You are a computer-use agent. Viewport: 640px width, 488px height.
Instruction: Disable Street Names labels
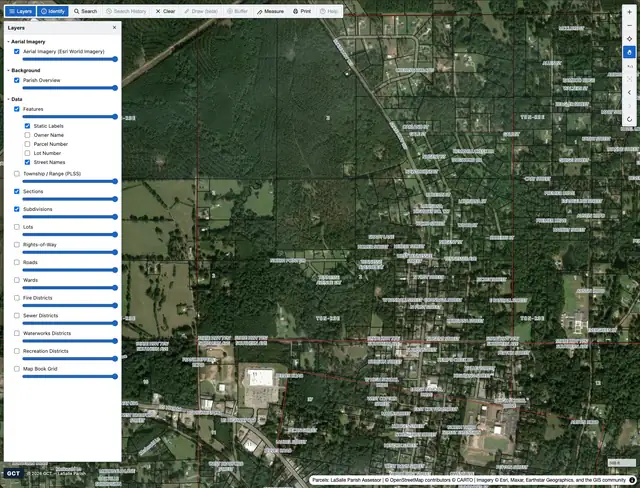[27, 162]
